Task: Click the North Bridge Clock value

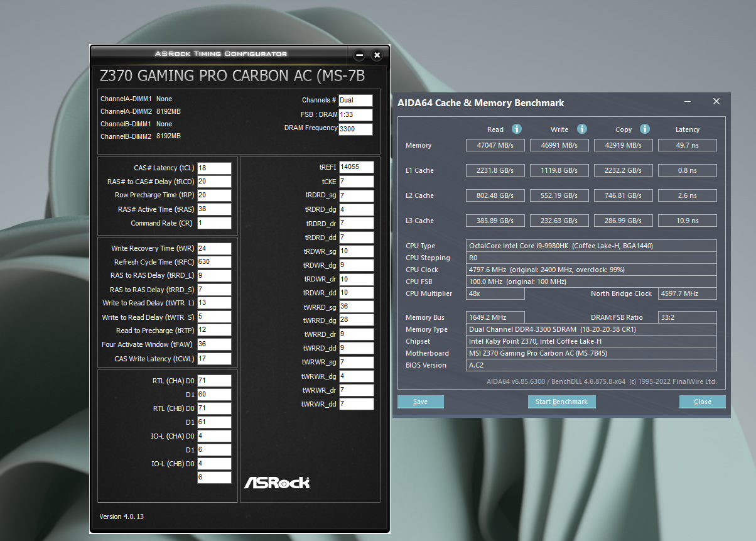Action: click(688, 293)
